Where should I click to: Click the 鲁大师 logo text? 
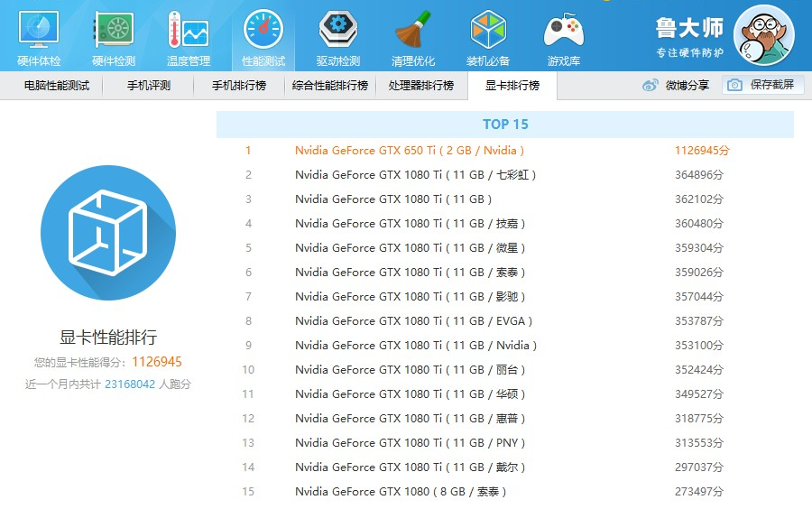coord(689,27)
